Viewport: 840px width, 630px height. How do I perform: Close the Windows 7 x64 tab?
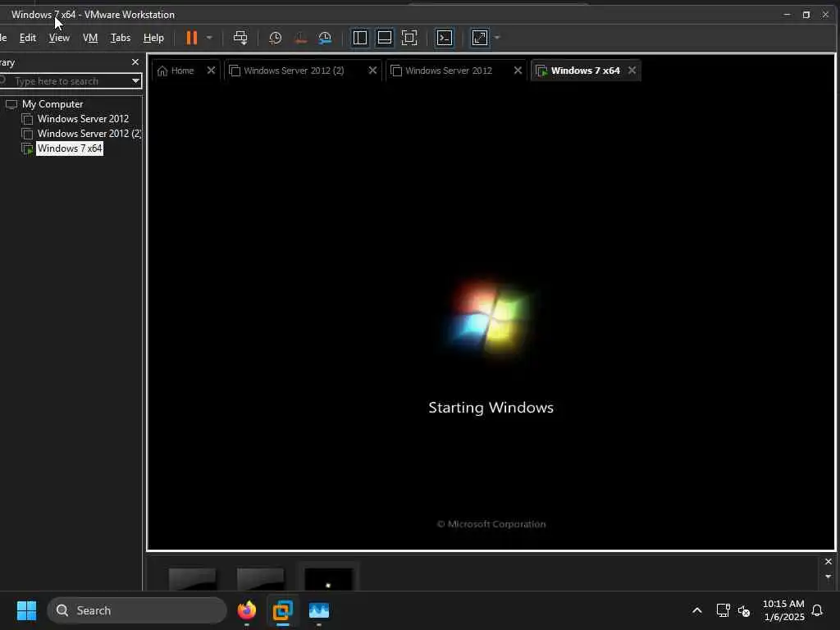click(632, 71)
